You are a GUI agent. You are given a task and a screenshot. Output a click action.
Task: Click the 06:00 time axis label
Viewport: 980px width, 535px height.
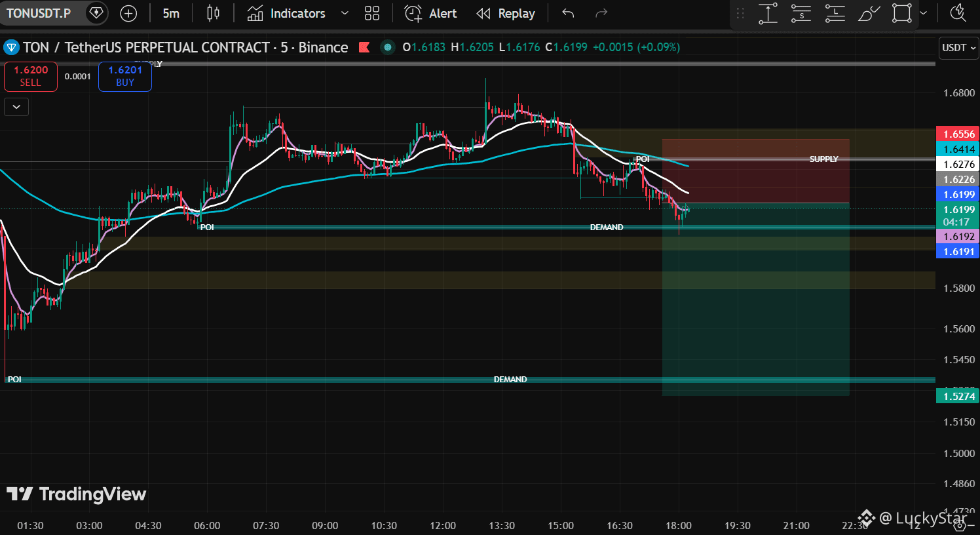207,525
